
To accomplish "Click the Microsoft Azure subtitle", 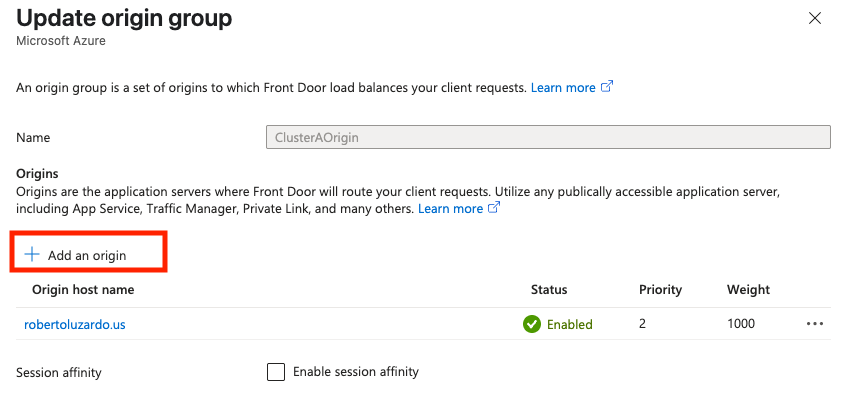I will tap(61, 41).
